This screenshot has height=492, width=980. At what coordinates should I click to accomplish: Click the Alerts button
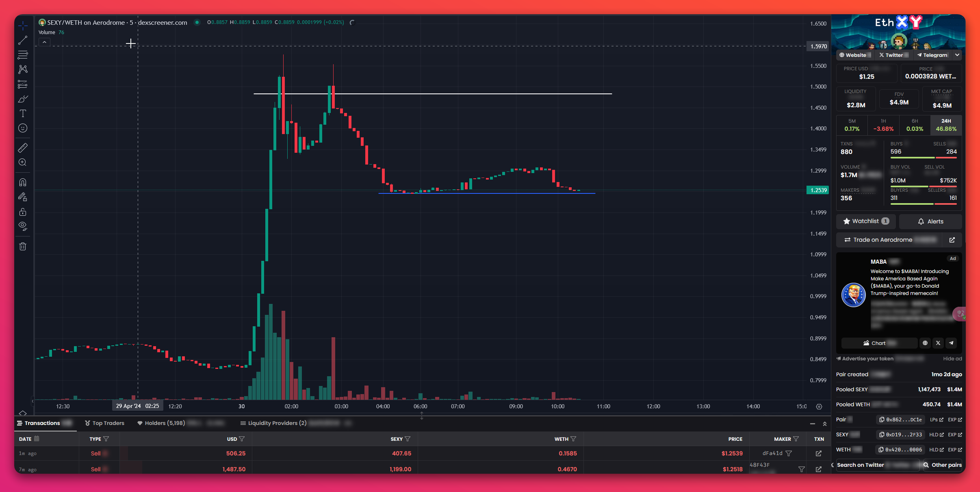click(x=930, y=221)
